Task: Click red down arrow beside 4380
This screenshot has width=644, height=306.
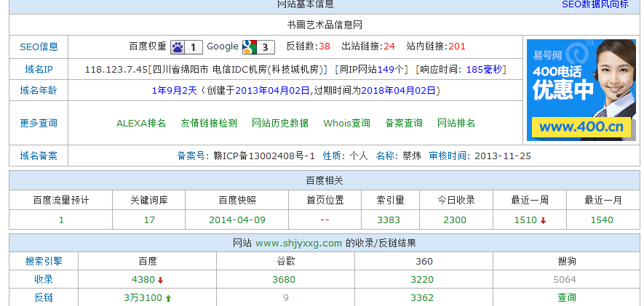Action: point(160,280)
